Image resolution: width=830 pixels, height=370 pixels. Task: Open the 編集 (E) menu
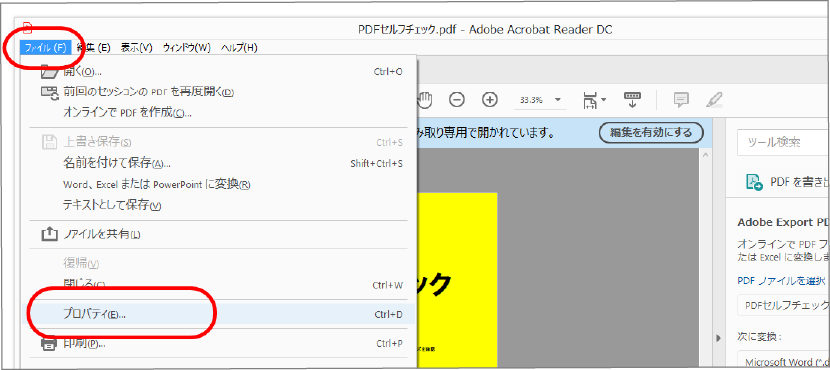pos(93,48)
